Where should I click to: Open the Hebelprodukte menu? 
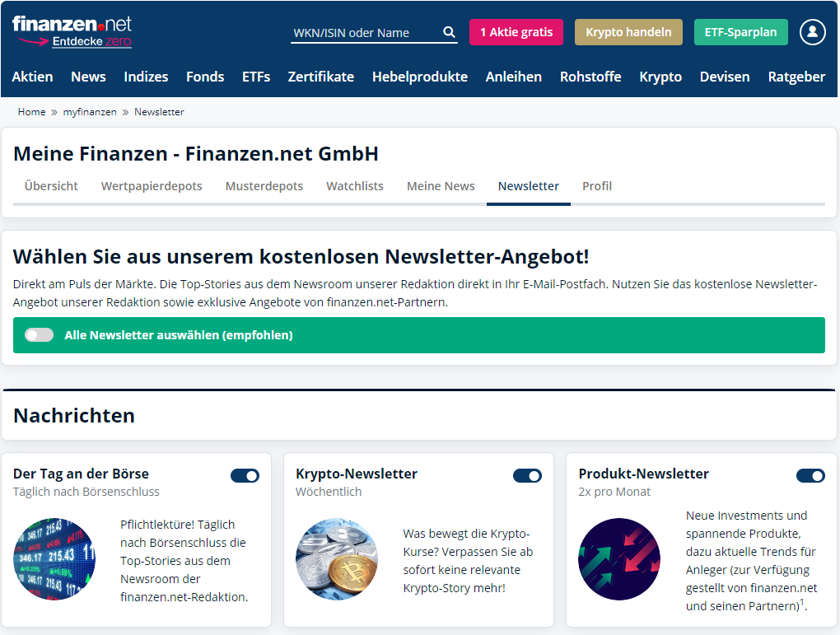420,77
